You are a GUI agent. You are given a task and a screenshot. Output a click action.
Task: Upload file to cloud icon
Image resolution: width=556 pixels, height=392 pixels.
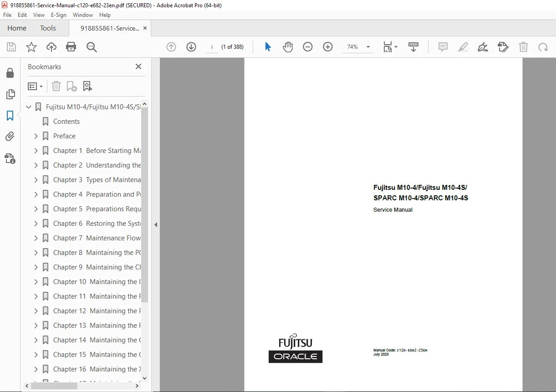click(x=51, y=47)
